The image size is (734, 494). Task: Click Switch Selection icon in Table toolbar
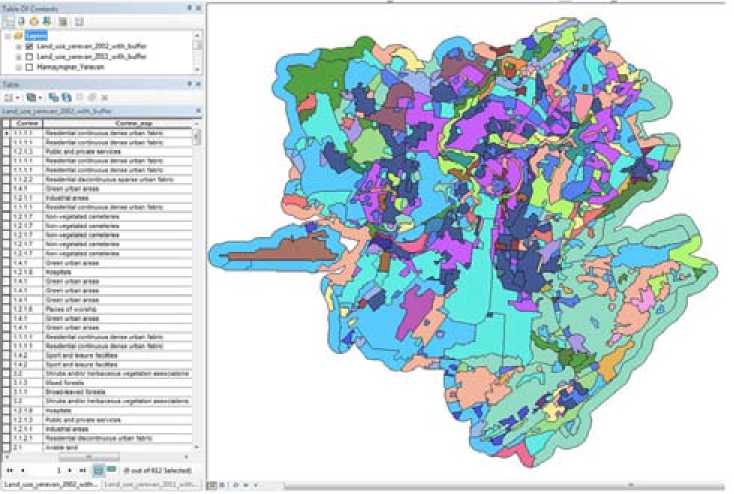[67, 98]
